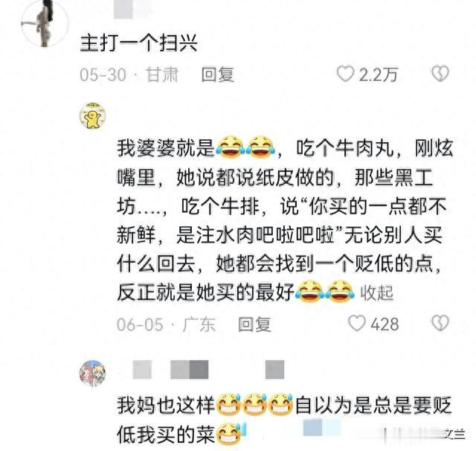The image size is (476, 451).
Task: Collapse the long comment via 收起
Action: pyautogui.click(x=377, y=293)
